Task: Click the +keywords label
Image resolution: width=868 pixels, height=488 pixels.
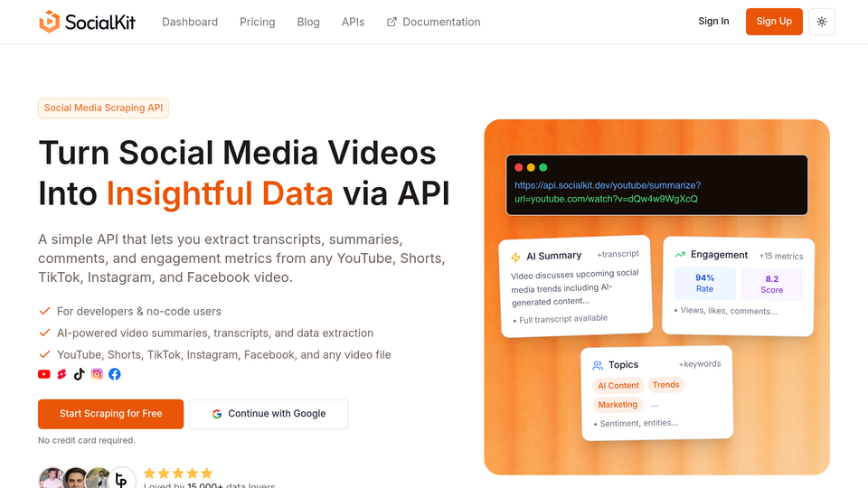Action: (x=700, y=363)
